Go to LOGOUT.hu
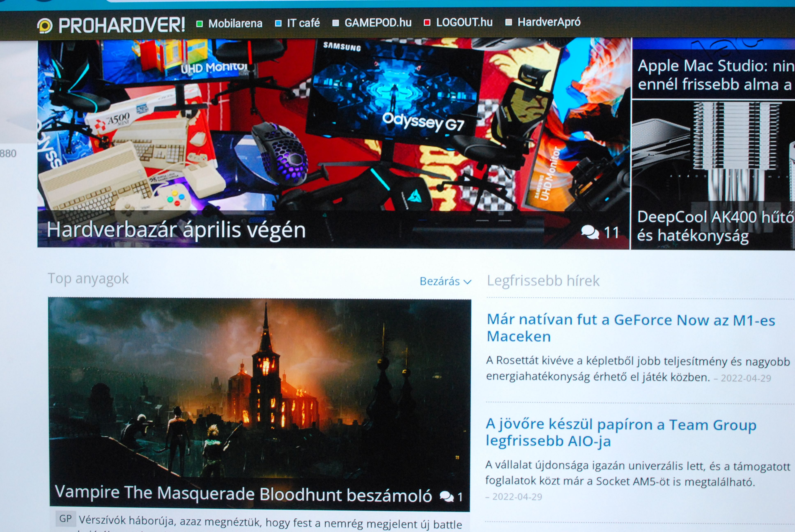795x532 pixels. (x=458, y=22)
